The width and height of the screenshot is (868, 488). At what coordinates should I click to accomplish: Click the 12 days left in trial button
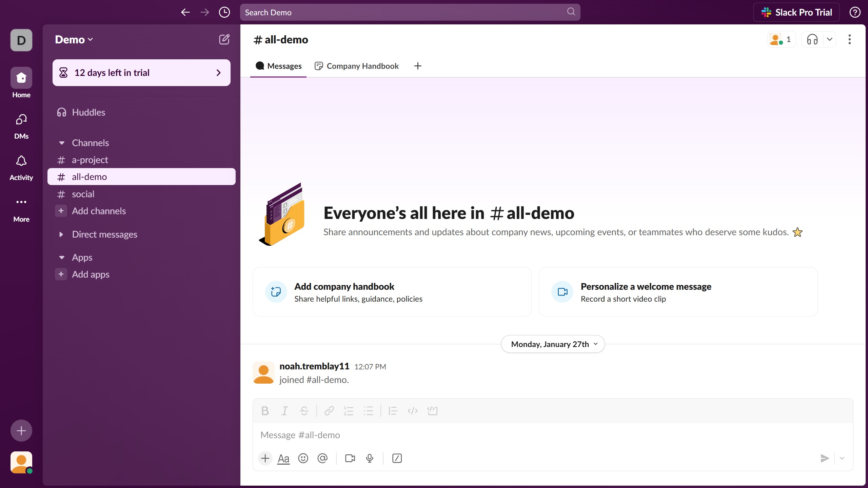[x=141, y=73]
